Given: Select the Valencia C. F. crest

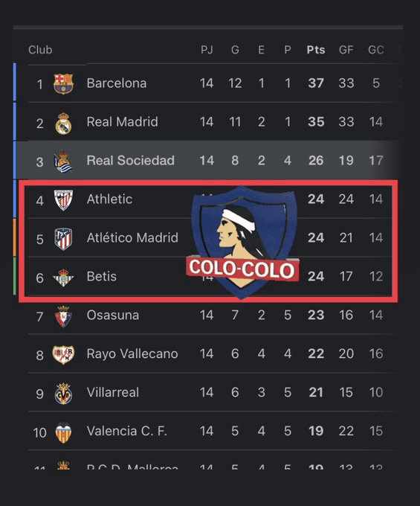Looking at the screenshot, I should (63, 433).
